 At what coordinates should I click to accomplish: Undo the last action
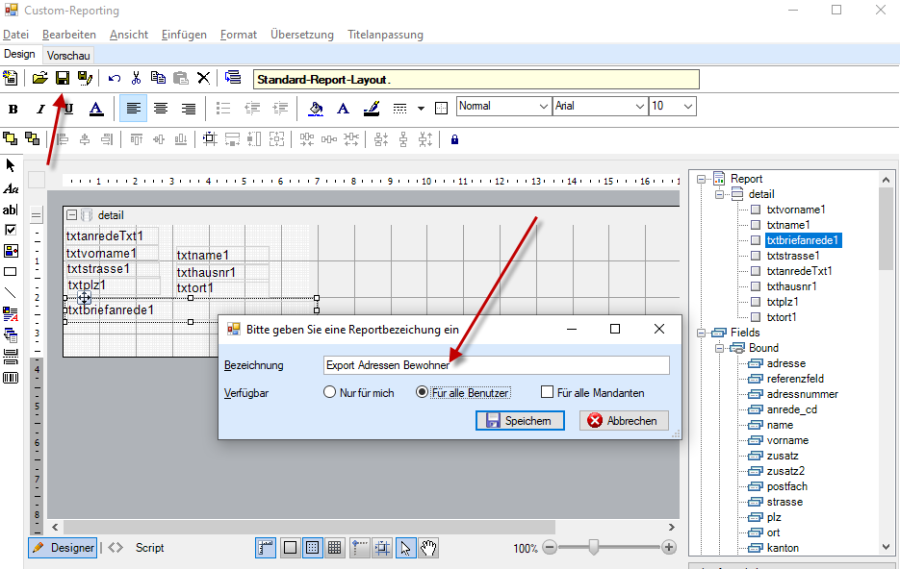(114, 78)
